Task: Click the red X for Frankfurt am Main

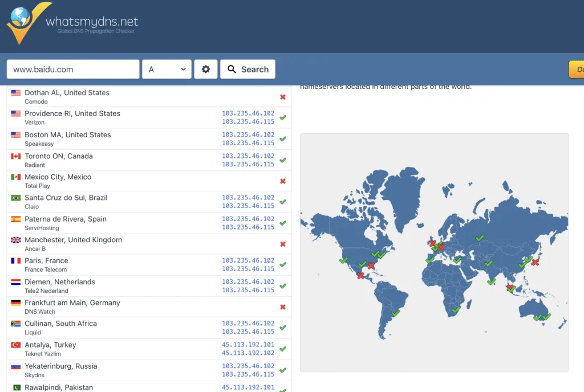Action: tap(283, 307)
